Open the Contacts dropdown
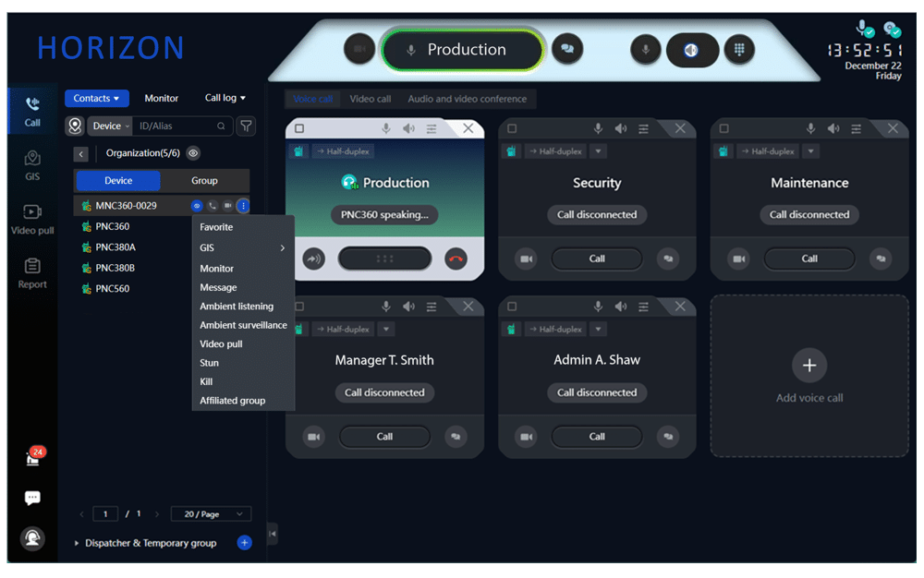This screenshot has width=924, height=578. [97, 98]
